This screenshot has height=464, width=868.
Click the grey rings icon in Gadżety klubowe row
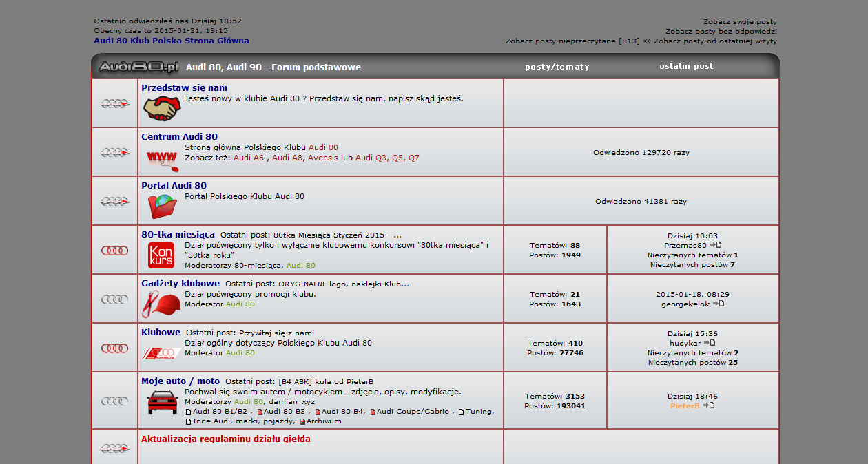(x=115, y=299)
